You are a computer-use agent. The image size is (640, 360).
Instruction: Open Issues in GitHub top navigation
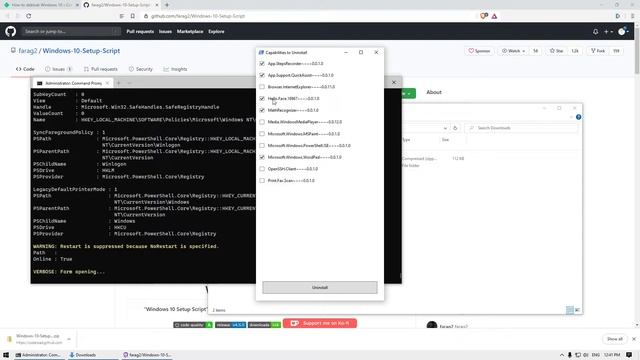tap(165, 31)
